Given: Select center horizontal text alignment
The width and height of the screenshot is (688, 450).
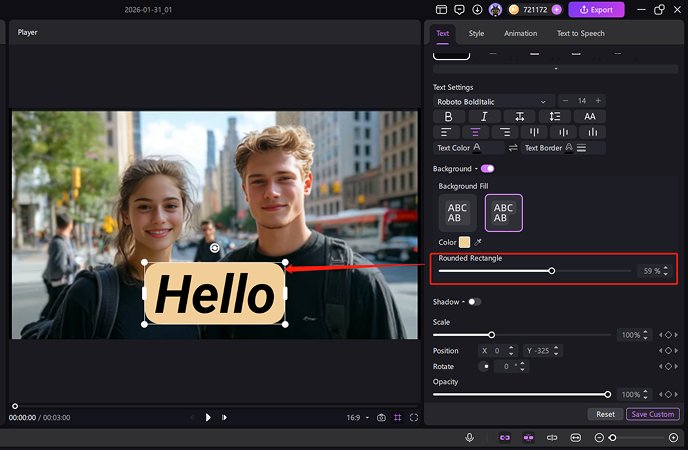Looking at the screenshot, I should click(475, 132).
